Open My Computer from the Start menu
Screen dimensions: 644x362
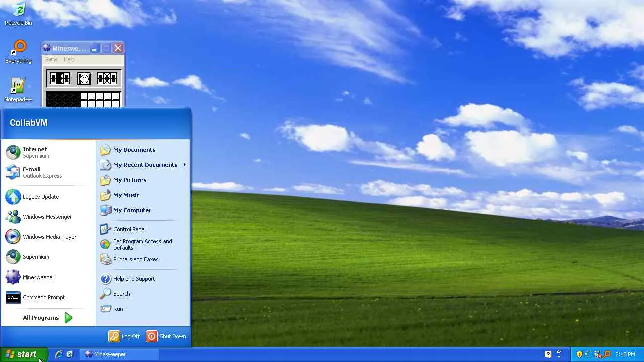143,210
